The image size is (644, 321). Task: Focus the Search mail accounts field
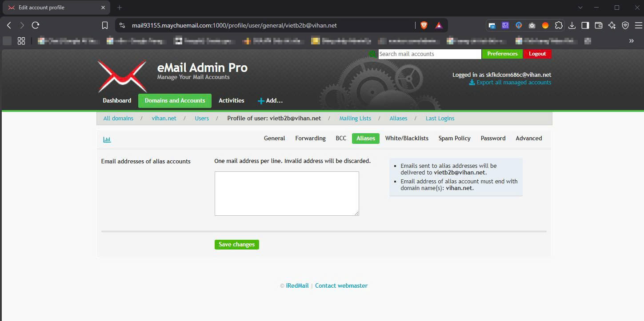(x=430, y=54)
